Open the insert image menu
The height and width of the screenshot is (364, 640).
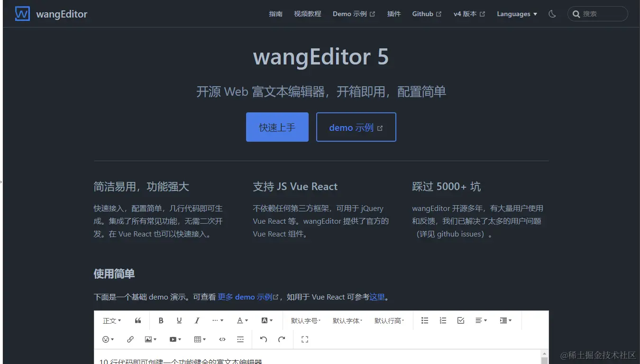coord(151,339)
